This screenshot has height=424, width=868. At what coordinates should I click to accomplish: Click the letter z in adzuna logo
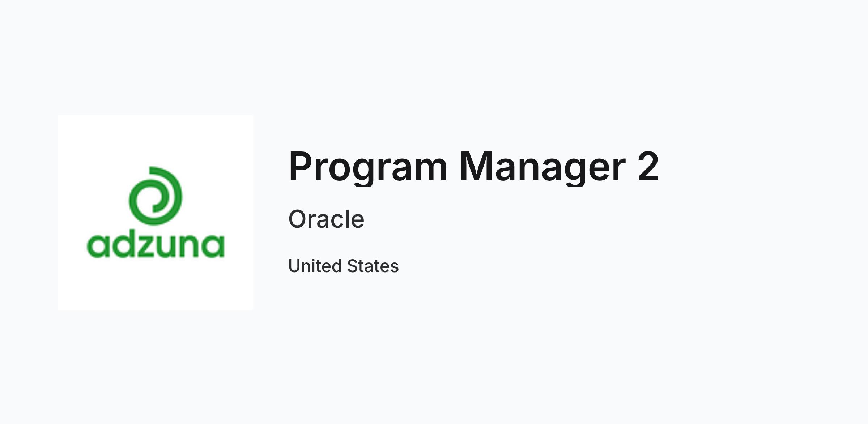tap(146, 247)
